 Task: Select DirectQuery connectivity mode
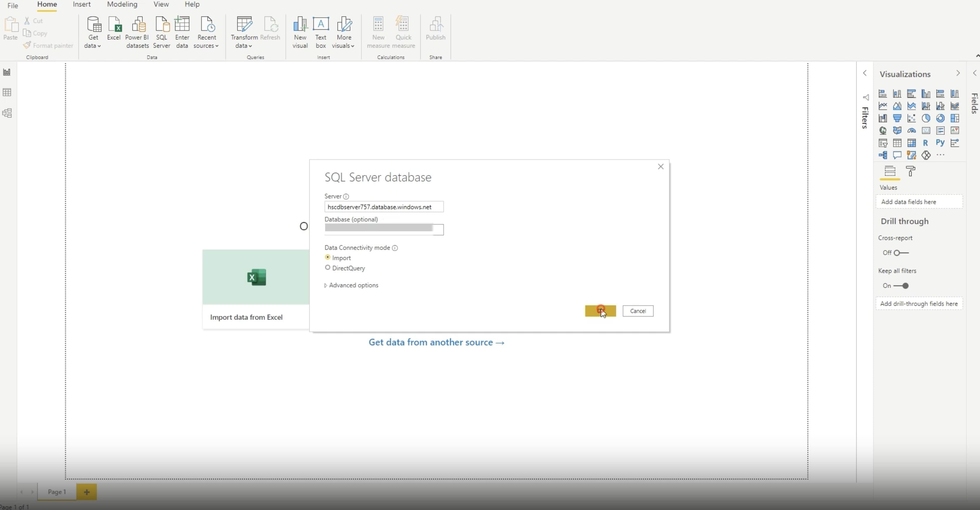[x=328, y=268]
